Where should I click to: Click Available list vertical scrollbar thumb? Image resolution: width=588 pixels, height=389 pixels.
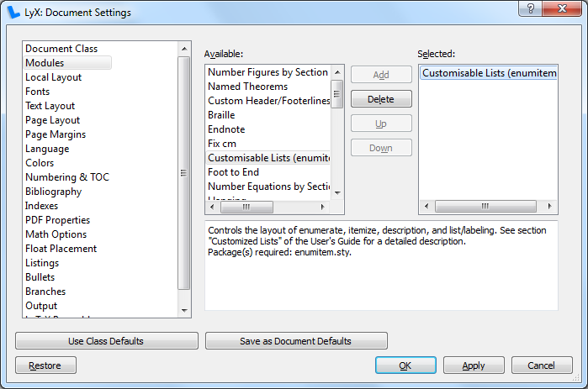point(337,94)
